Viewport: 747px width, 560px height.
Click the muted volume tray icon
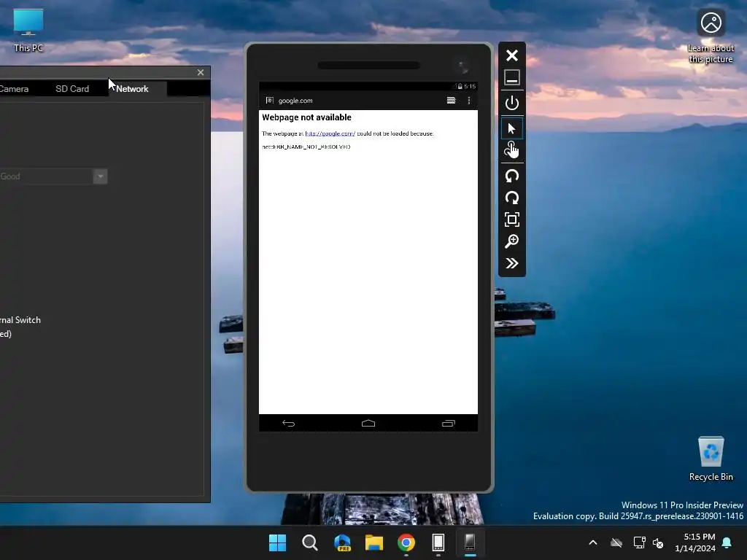659,542
